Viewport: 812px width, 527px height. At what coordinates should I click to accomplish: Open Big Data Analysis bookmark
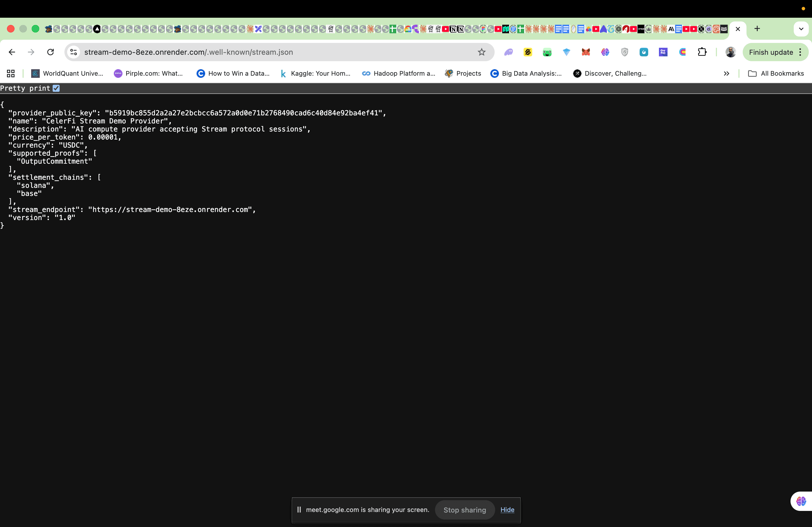click(526, 73)
